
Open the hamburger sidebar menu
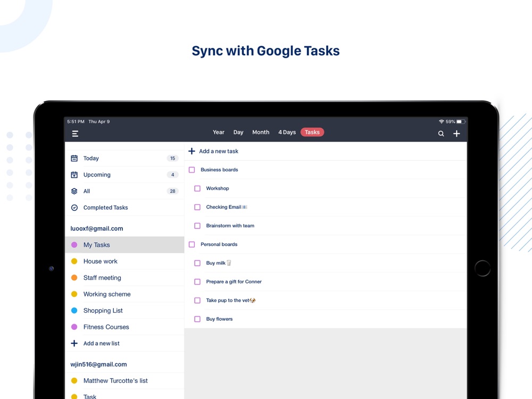click(75, 134)
